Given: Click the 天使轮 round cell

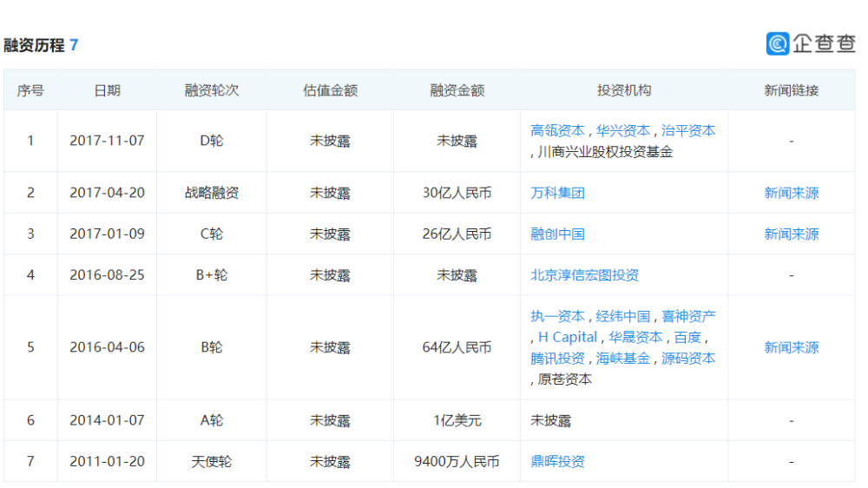Looking at the screenshot, I should (x=212, y=461).
